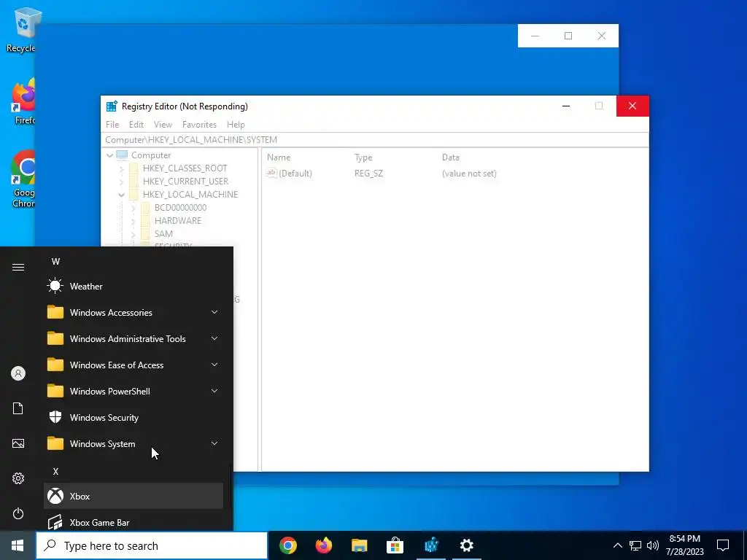Click the Data column header
The image size is (747, 560).
coord(451,157)
